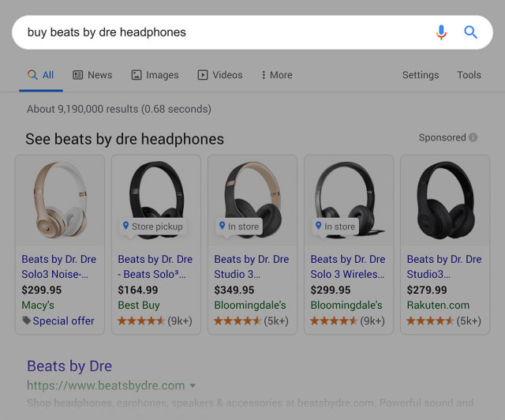Click the About 9,190,000 results text

coord(119,109)
